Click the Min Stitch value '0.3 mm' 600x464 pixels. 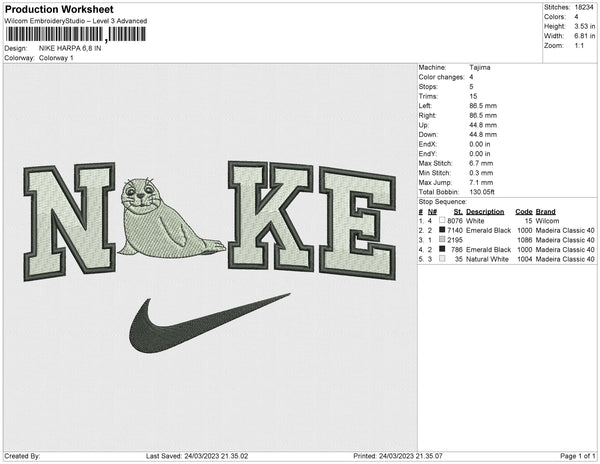481,173
